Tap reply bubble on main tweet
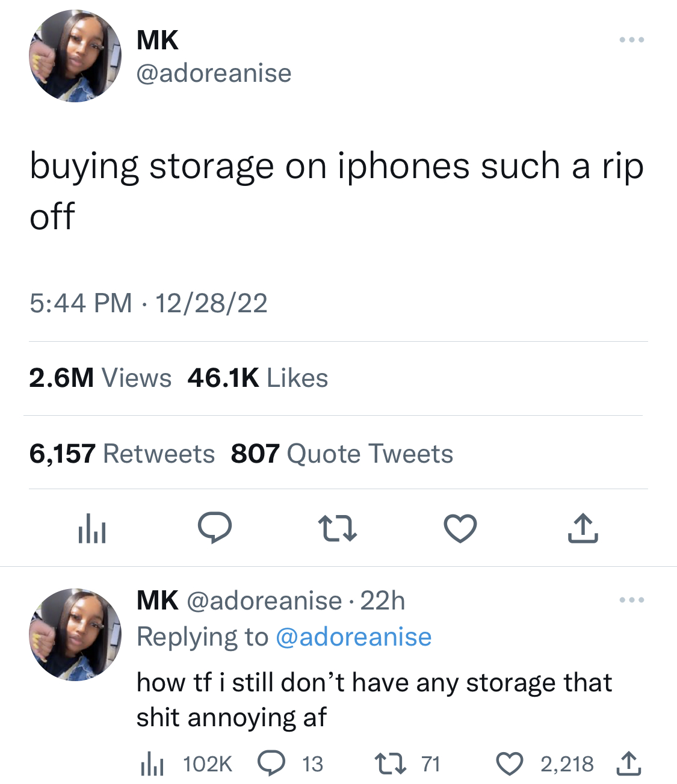This screenshot has width=677, height=784. (x=215, y=528)
